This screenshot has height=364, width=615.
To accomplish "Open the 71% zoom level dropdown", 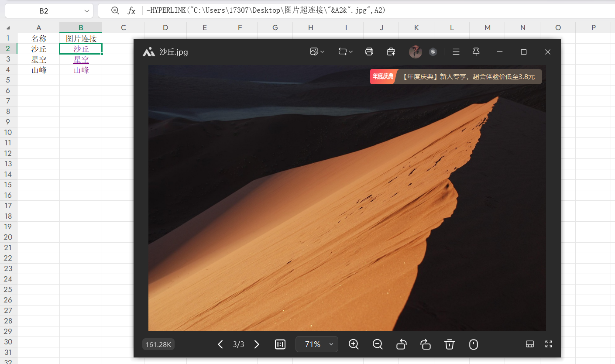I will coord(331,344).
